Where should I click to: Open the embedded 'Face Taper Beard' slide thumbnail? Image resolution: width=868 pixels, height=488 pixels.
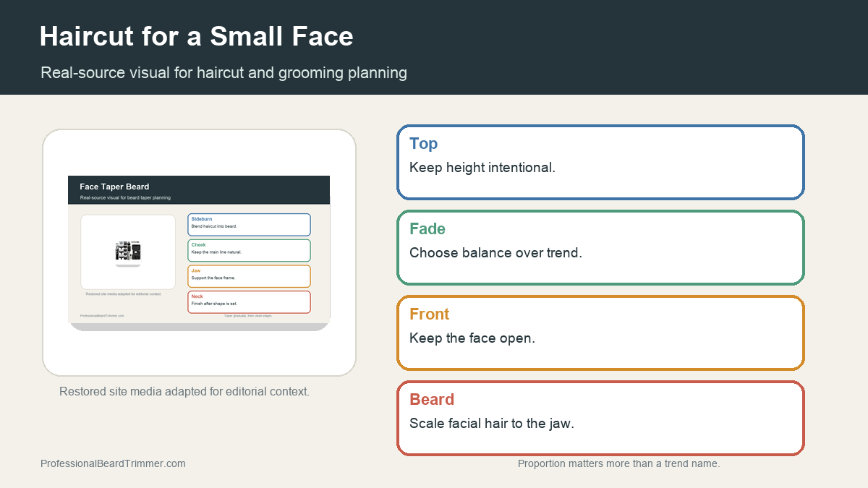tap(199, 253)
